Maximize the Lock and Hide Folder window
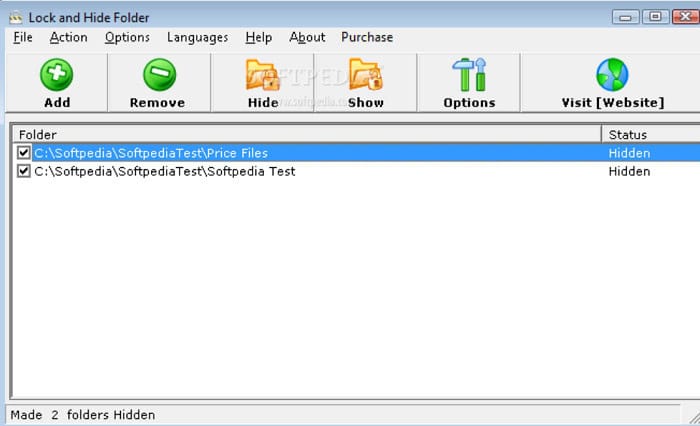700x426 pixels. click(x=655, y=17)
